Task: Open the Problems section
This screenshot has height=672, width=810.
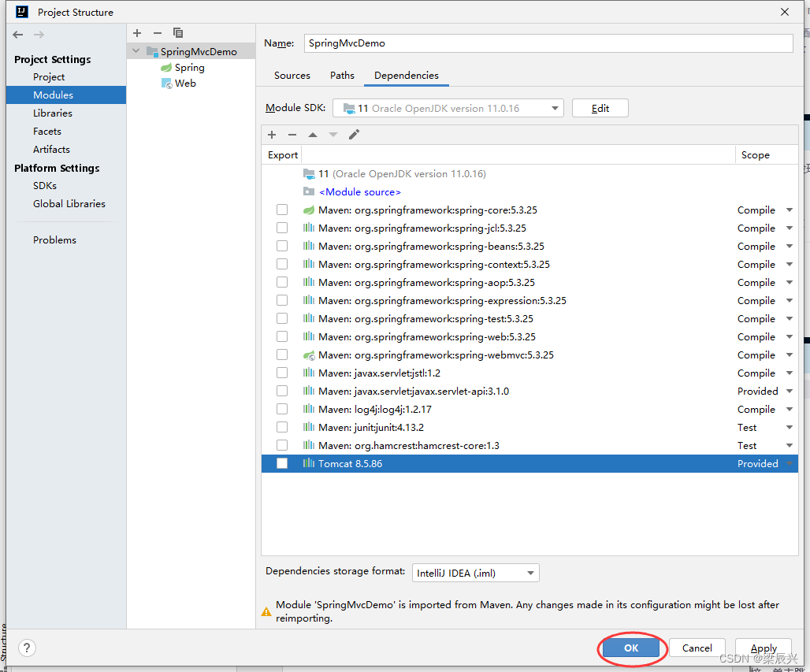Action: point(54,239)
